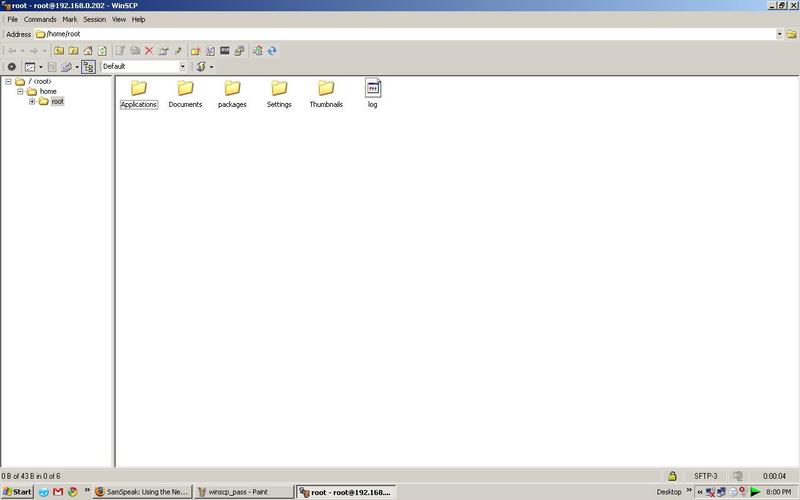
Task: Click the Windows Start button
Action: tap(18, 492)
